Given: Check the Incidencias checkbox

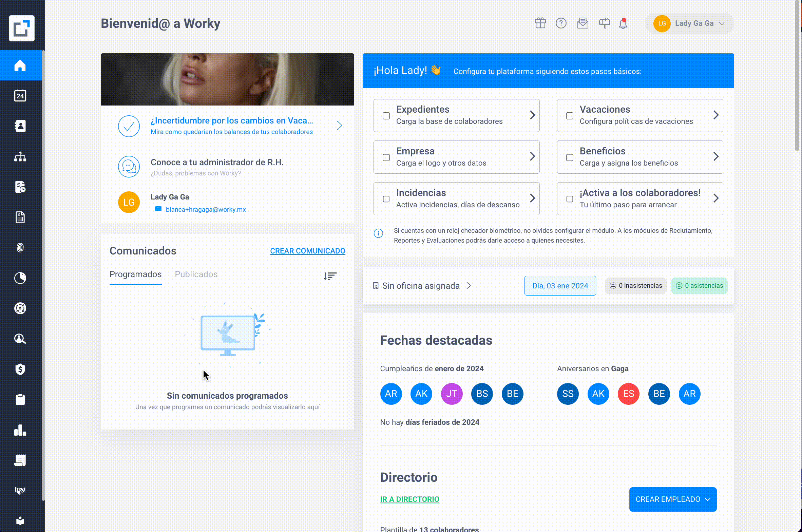Looking at the screenshot, I should click(x=386, y=199).
